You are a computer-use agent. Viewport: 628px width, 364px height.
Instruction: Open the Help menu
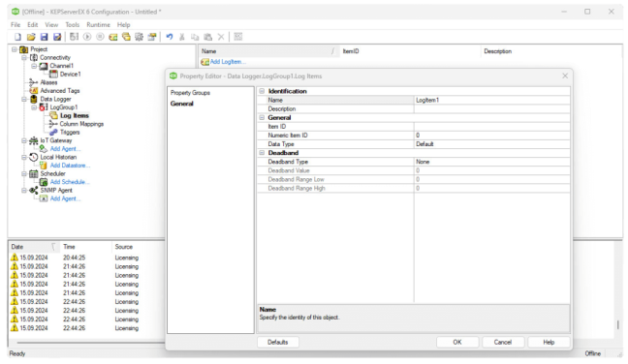(123, 25)
